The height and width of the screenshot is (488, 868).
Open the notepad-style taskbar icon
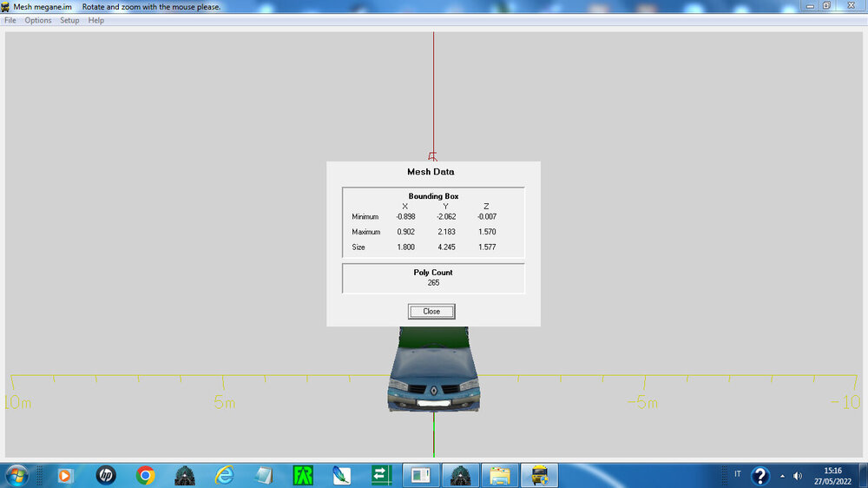tap(264, 475)
